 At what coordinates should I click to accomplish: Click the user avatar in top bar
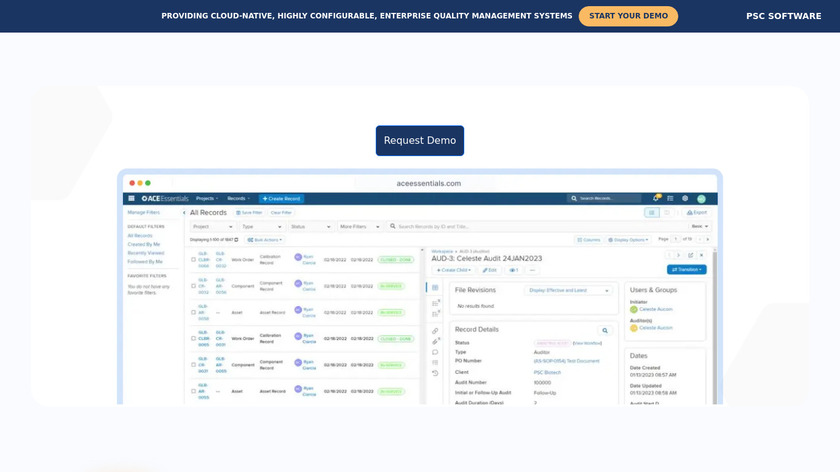(x=701, y=198)
